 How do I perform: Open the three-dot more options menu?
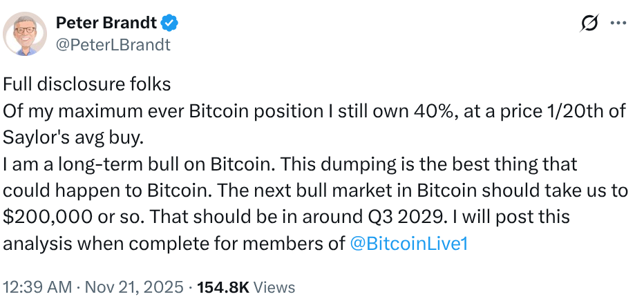click(x=618, y=24)
